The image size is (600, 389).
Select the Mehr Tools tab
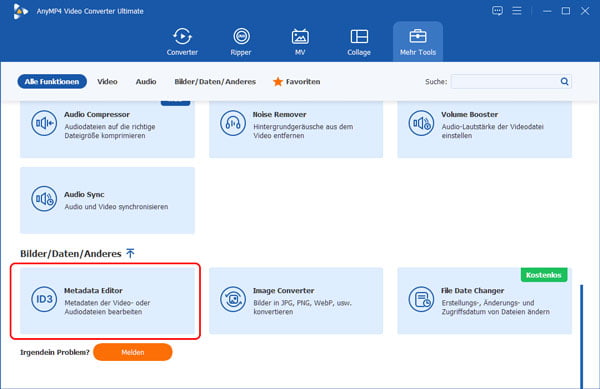[x=418, y=42]
